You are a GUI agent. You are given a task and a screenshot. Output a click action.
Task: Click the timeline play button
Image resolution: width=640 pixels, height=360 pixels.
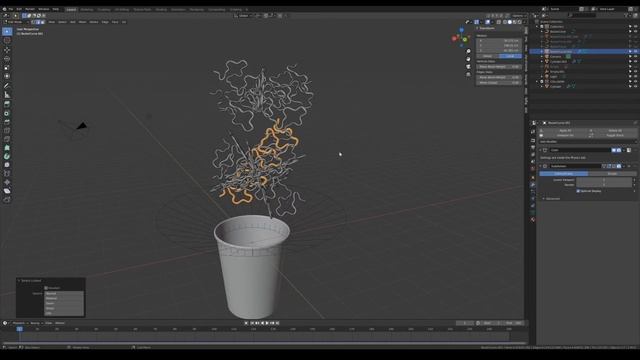click(x=267, y=323)
